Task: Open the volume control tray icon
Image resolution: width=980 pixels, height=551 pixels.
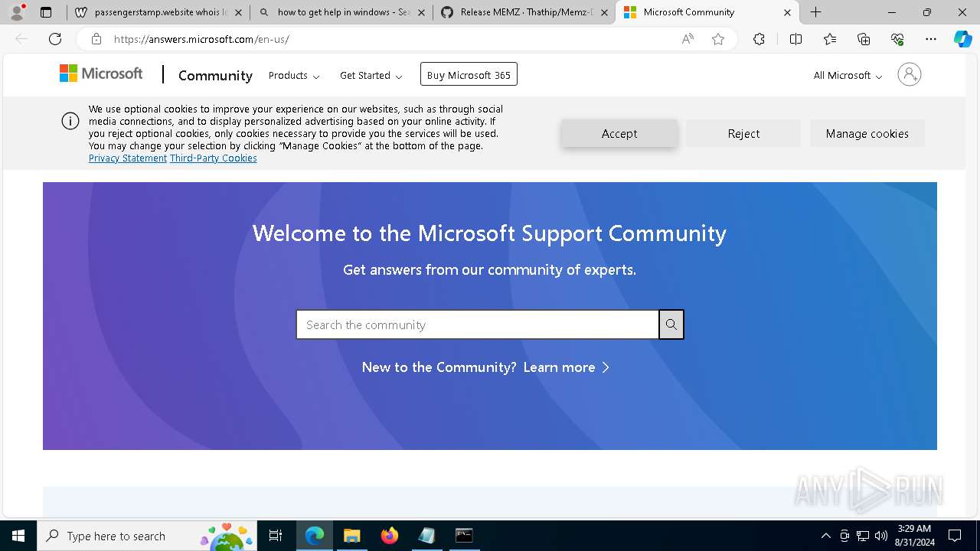Action: coord(881,536)
